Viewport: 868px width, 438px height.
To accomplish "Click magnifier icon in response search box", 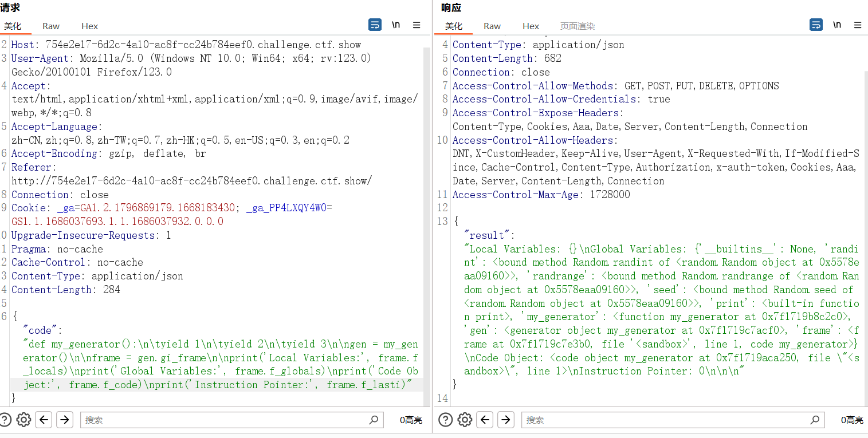I will tap(815, 420).
